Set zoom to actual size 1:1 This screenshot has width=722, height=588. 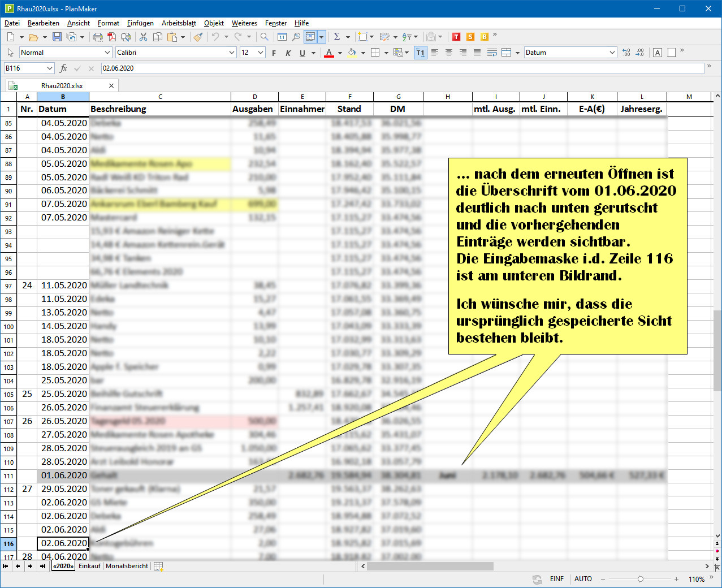(x=282, y=37)
